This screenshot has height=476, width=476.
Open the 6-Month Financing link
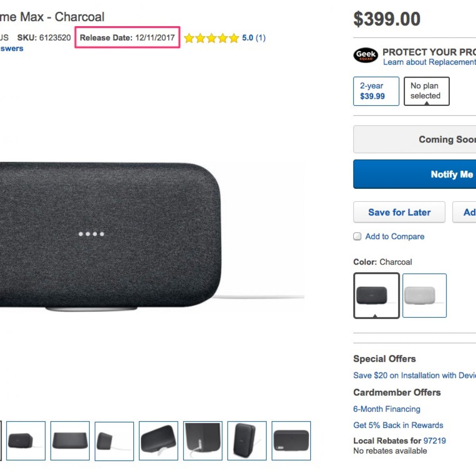387,409
